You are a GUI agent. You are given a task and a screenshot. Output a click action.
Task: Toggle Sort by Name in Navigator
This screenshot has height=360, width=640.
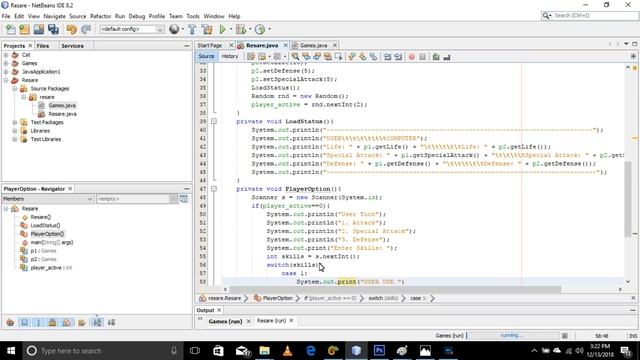(97, 322)
